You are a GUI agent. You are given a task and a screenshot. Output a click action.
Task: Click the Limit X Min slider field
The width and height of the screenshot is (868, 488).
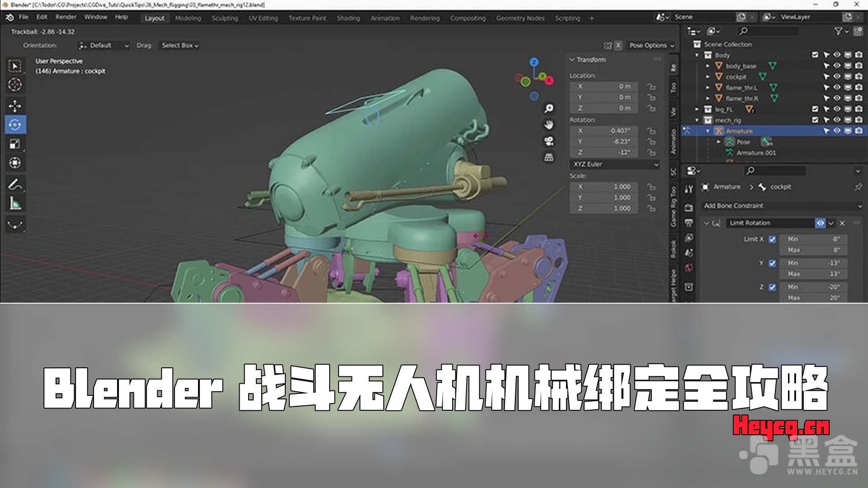[x=813, y=239]
